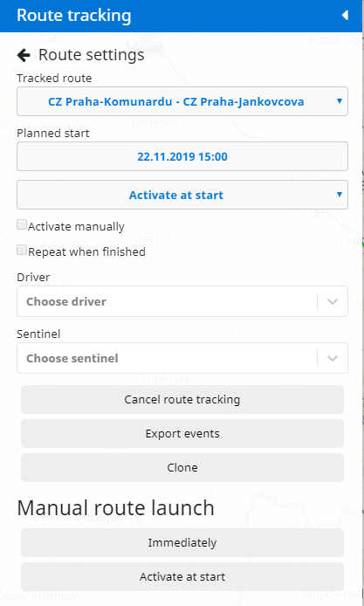Open the Choose driver chevron
The height and width of the screenshot is (606, 364).
pos(333,301)
